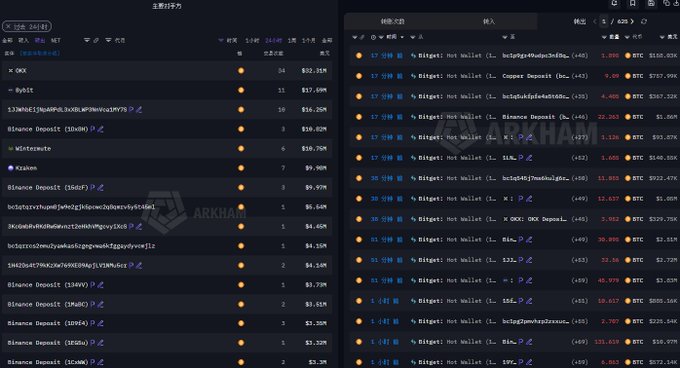Screen dimensions: 680x368
Task: Click the blue bracketed link next to 实体 header
Action: pos(39,53)
